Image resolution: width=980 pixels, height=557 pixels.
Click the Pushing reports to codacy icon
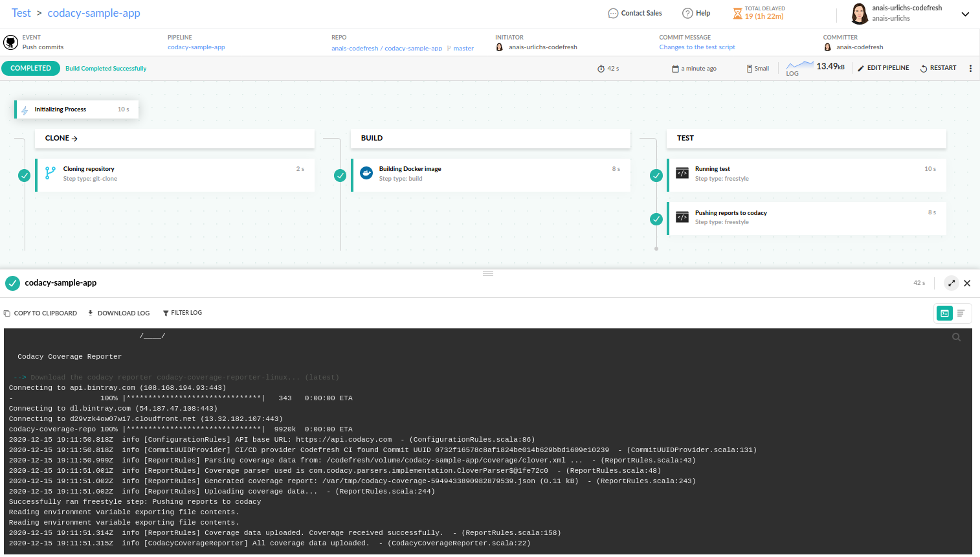pyautogui.click(x=682, y=217)
